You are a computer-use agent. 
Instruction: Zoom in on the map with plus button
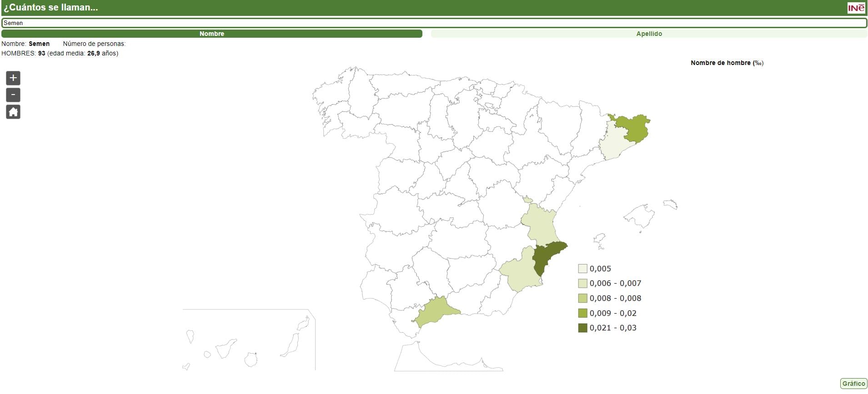[13, 78]
